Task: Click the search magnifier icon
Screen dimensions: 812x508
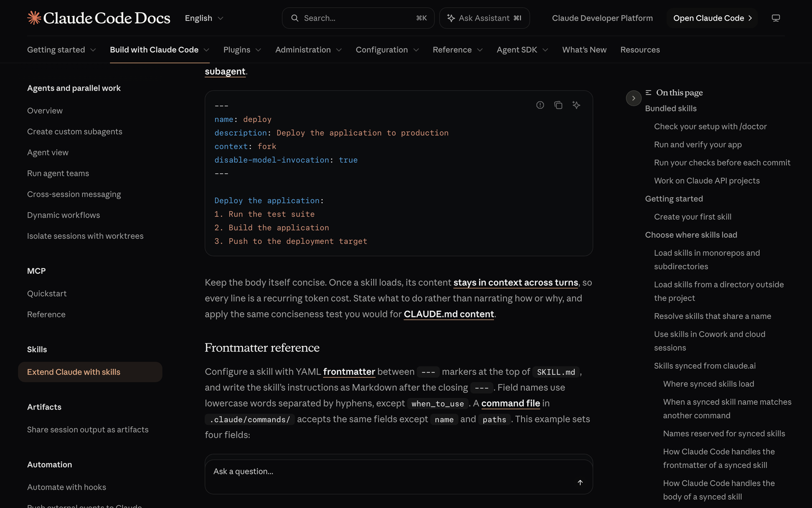Action: tap(295, 18)
